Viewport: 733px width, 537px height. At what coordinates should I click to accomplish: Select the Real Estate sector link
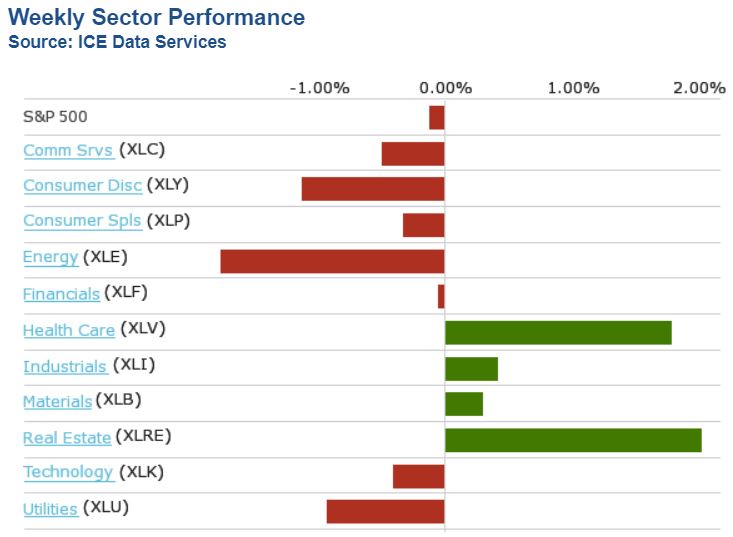click(66, 437)
